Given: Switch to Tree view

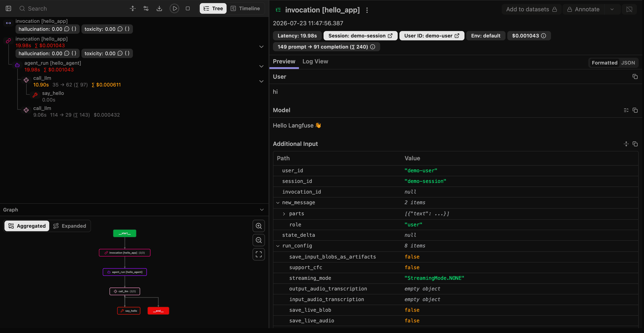Looking at the screenshot, I should click(x=213, y=8).
